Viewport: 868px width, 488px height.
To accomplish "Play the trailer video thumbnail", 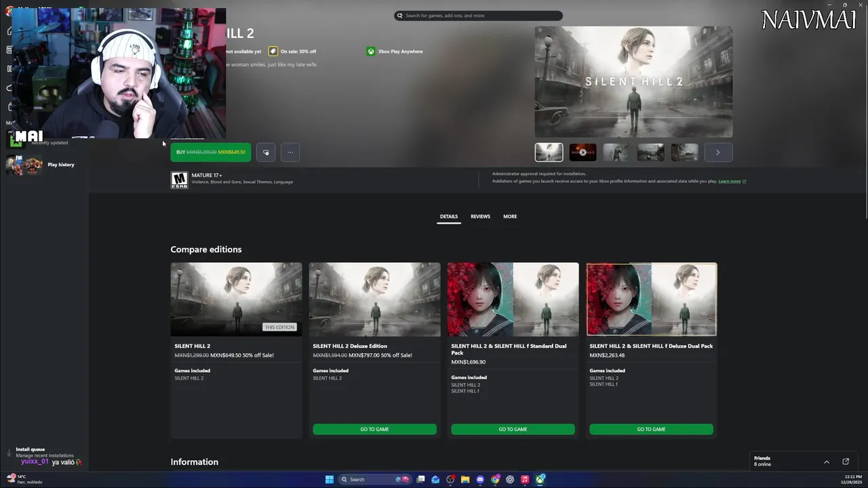I will click(583, 152).
